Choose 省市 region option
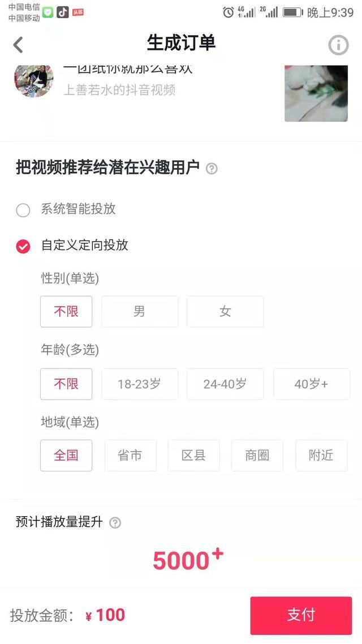Screen dimensions: 362x644 [131, 456]
